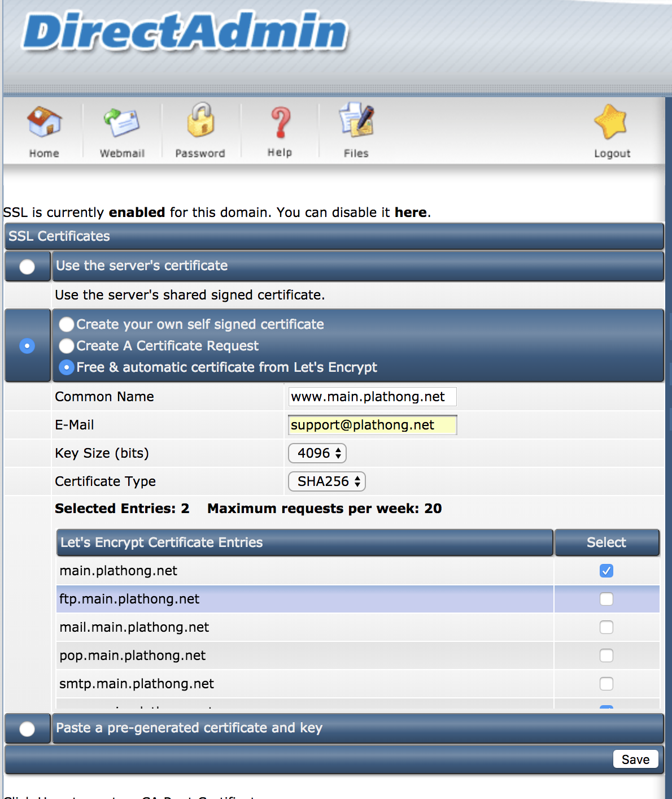Image resolution: width=672 pixels, height=799 pixels.
Task: Choose "Create your own self signed certificate" option
Action: coord(67,324)
